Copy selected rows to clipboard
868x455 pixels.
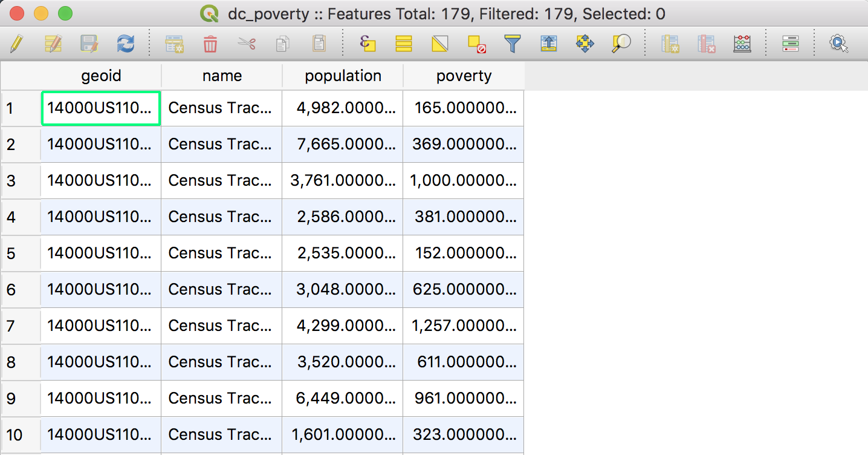coord(282,44)
